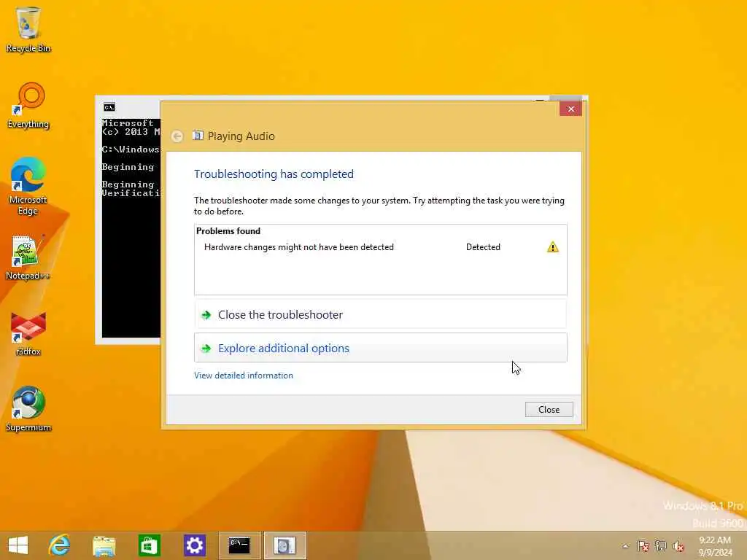Viewport: 747px width, 560px height.
Task: Click the 'Playing Audio' title text
Action: tap(241, 136)
